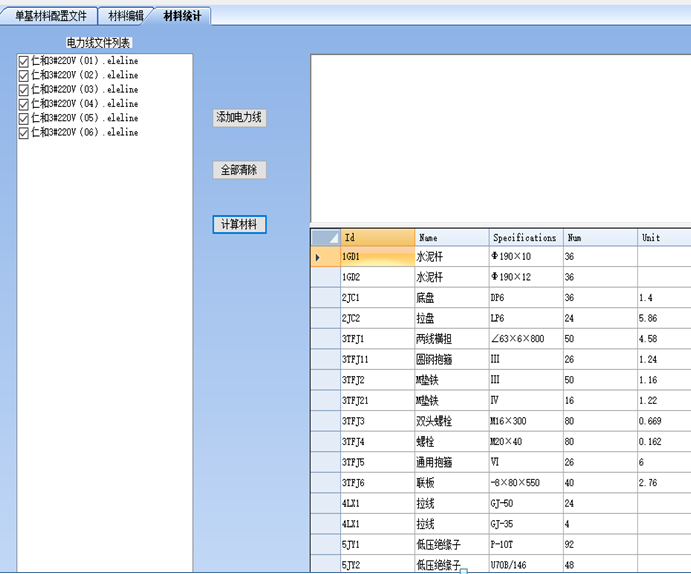Toggle the 仁和3#220V（02）.eleline checkbox
Screen dimensions: 691x574
coord(24,76)
